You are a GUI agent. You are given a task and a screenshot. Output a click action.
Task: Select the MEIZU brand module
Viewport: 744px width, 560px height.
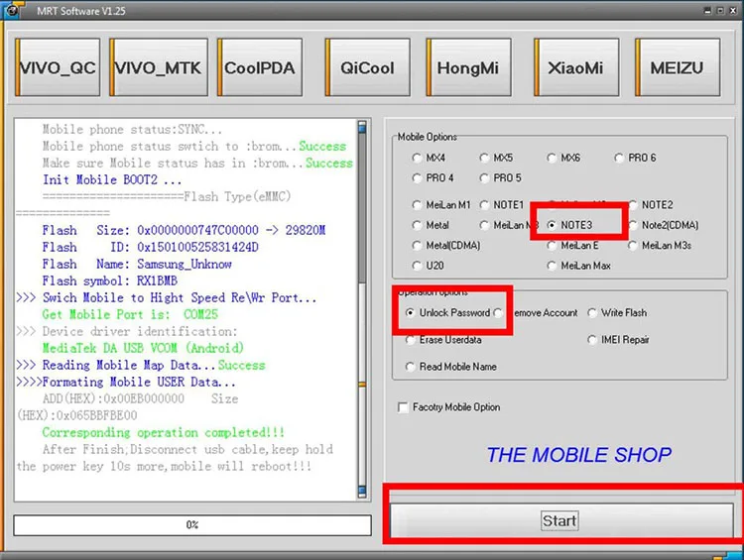(x=678, y=67)
